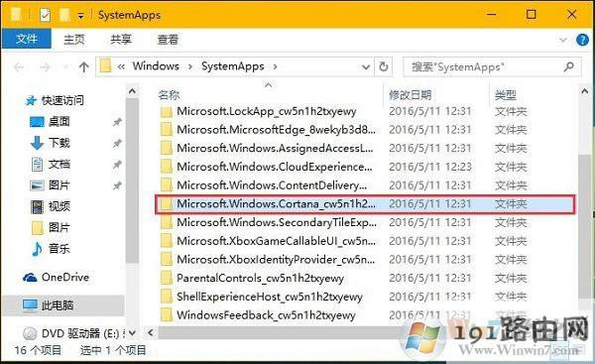This screenshot has height=364, width=595.
Task: Open Quick Access toolbar customize dropdown
Action: coord(81,16)
